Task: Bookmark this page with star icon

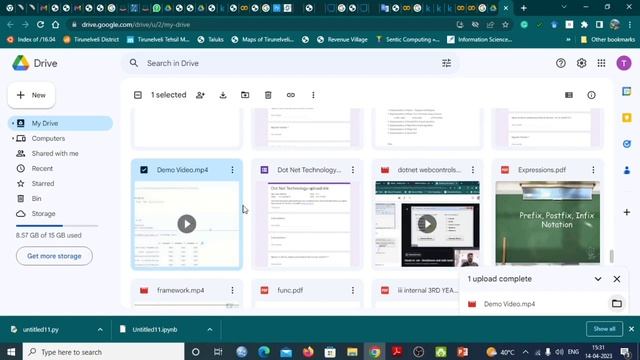Action: (x=505, y=24)
